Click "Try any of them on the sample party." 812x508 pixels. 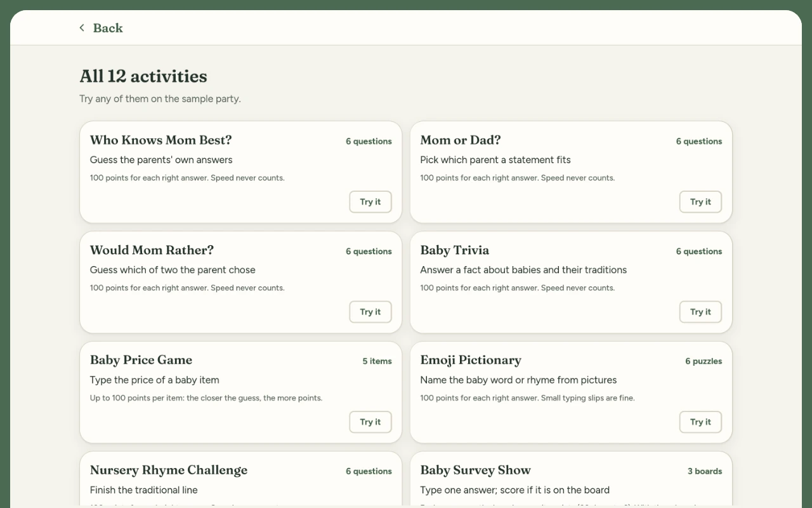tap(160, 99)
